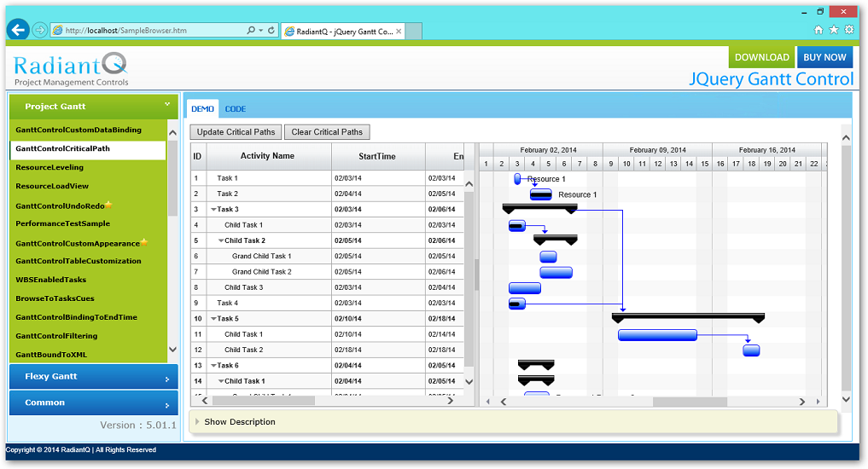Select GanttControlCriticalPath sample
The height and width of the screenshot is (469, 868).
(x=87, y=148)
